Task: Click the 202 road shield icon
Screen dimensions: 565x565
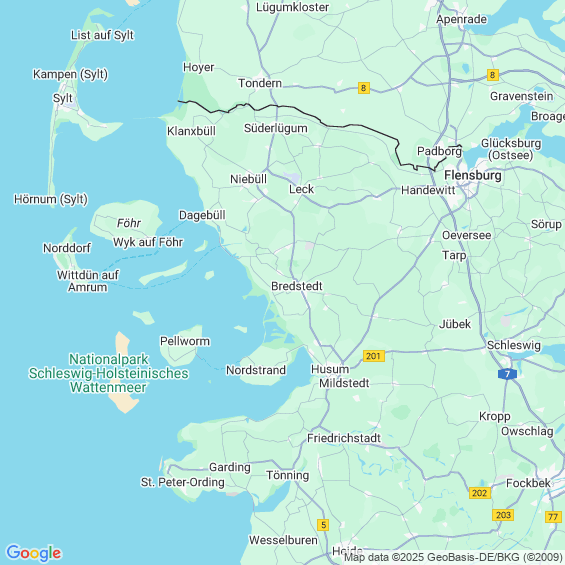Action: (x=480, y=493)
